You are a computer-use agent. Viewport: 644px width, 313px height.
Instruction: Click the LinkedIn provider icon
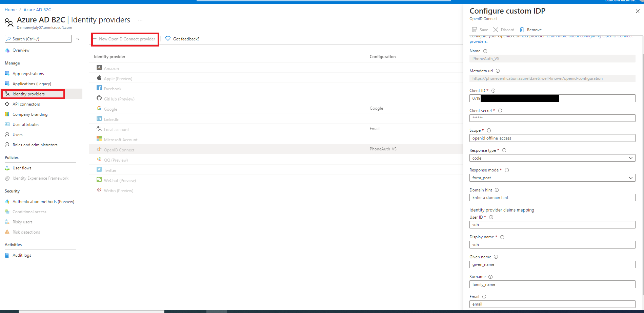pyautogui.click(x=99, y=118)
